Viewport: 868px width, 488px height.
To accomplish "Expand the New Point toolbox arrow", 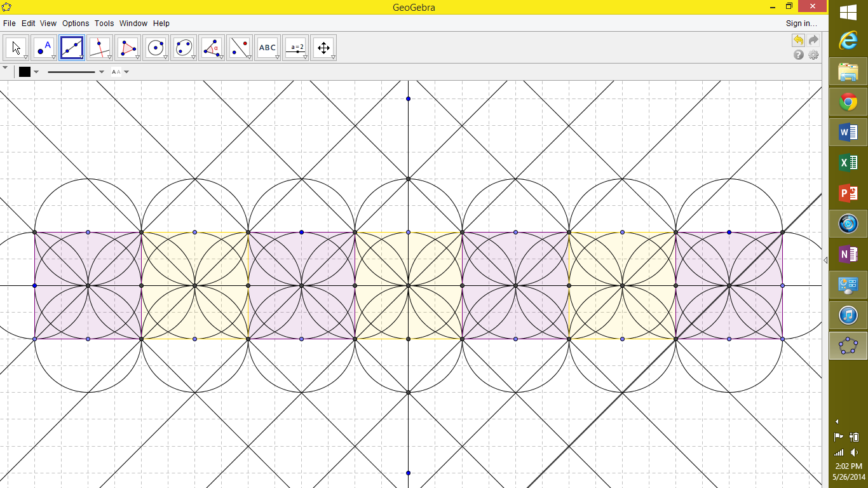I will pos(53,57).
